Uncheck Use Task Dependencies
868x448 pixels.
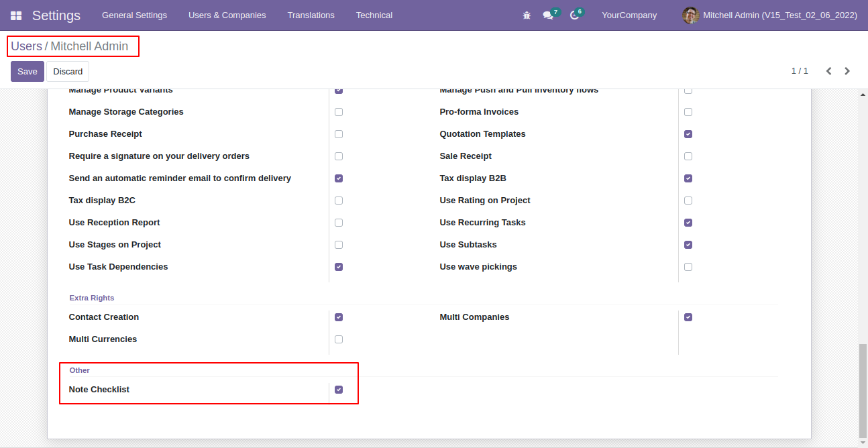339,267
